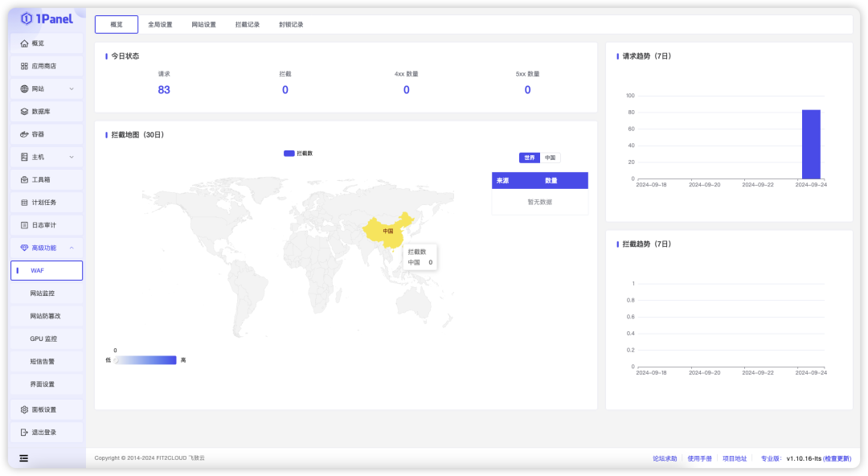Click the map heat intensity gradient bar
This screenshot has width=868, height=476.
(145, 359)
